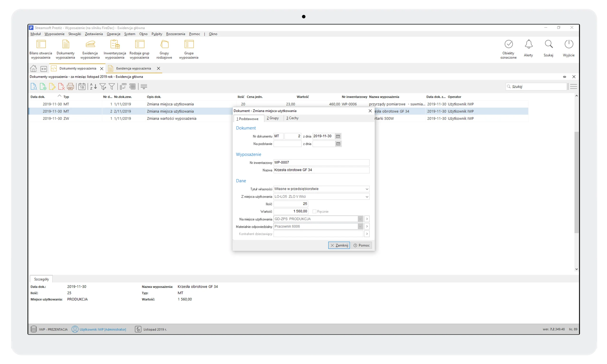Viewport: 607px width, 364px height.
Task: Click the Zamknij button
Action: pos(339,245)
